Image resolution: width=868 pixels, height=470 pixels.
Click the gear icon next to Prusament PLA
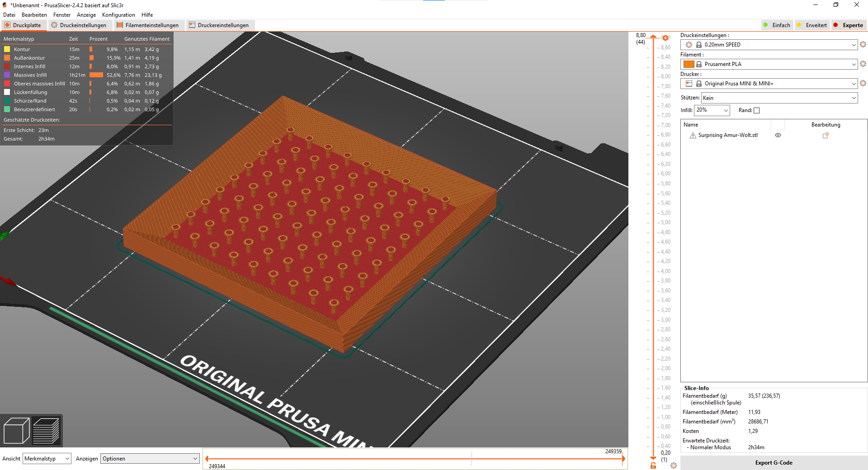click(863, 64)
